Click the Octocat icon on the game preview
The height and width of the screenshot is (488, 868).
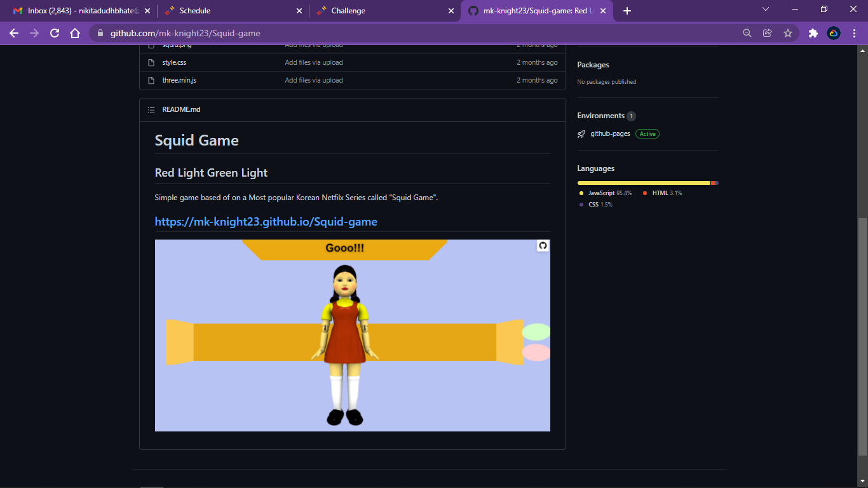tap(542, 245)
